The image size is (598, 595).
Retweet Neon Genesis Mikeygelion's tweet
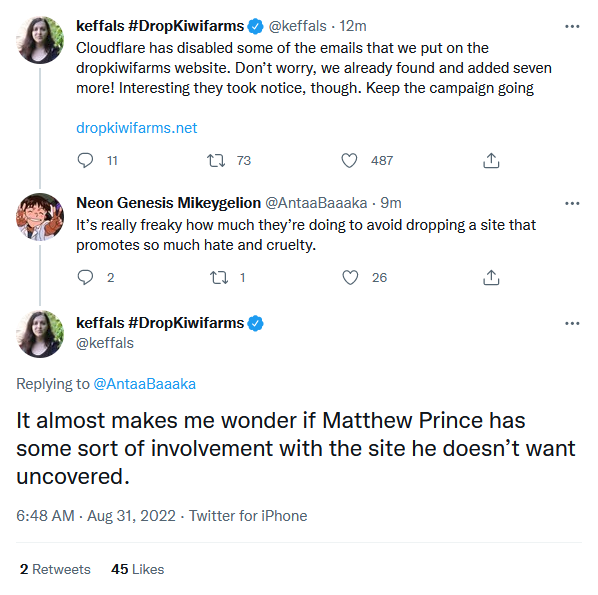point(219,277)
